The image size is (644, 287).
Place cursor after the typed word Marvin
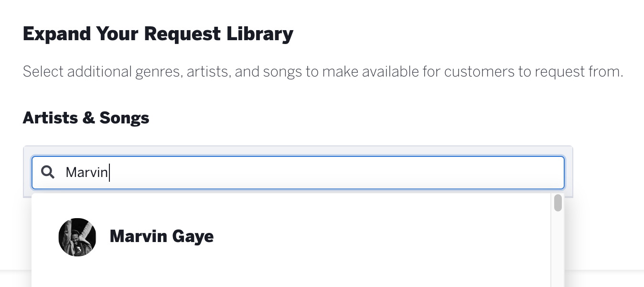point(109,172)
